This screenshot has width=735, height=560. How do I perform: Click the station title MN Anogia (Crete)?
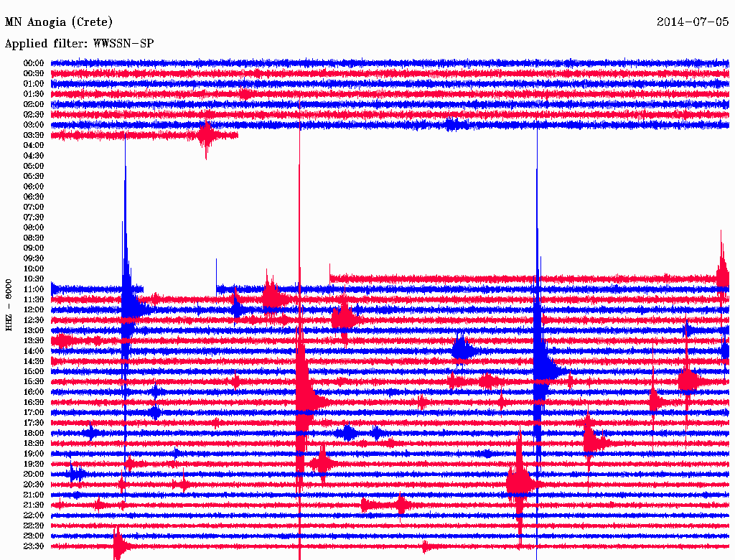[x=59, y=22]
